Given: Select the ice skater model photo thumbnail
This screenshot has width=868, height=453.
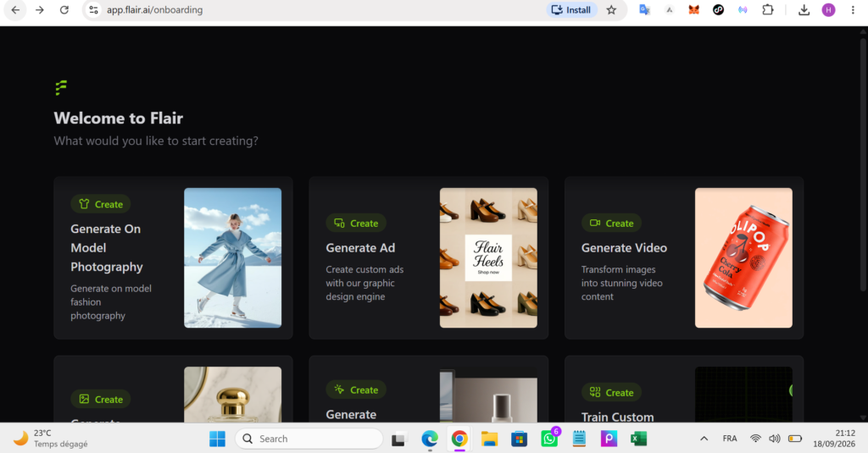Looking at the screenshot, I should click(232, 257).
